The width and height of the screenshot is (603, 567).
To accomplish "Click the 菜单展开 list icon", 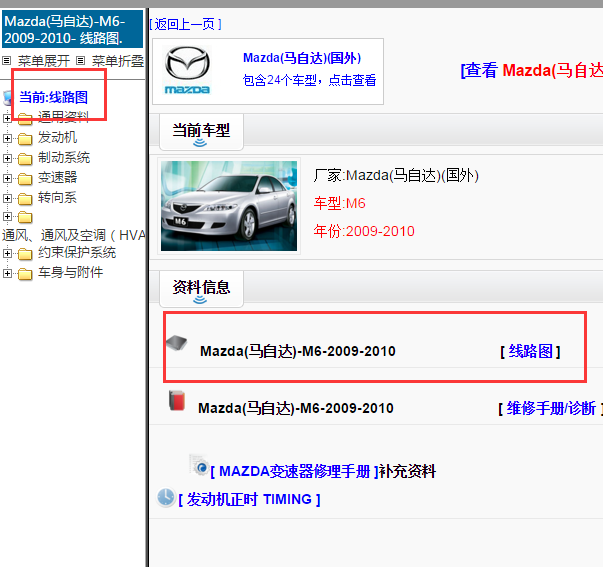I will (x=7, y=60).
